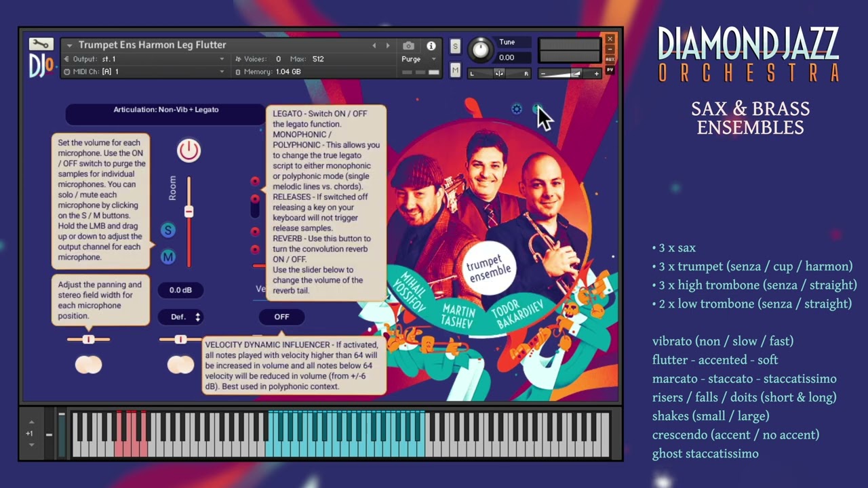Open the camera snapshot view
Viewport: 868px width, 488px height.
pyautogui.click(x=408, y=45)
